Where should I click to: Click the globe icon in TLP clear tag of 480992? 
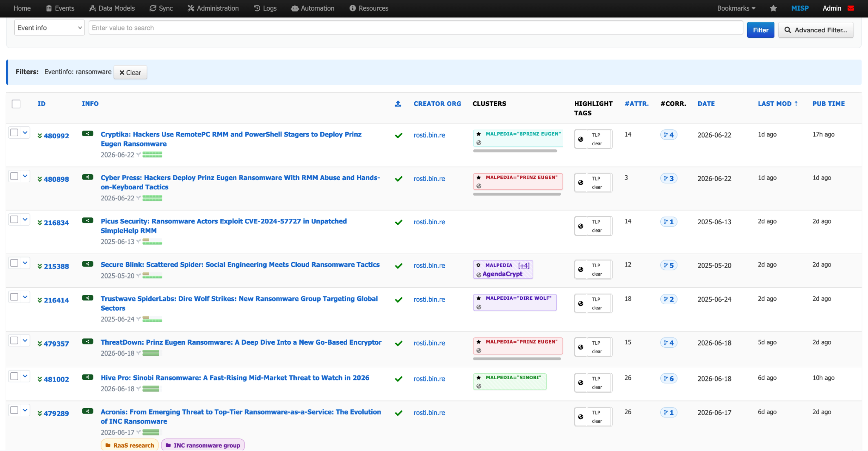[581, 139]
